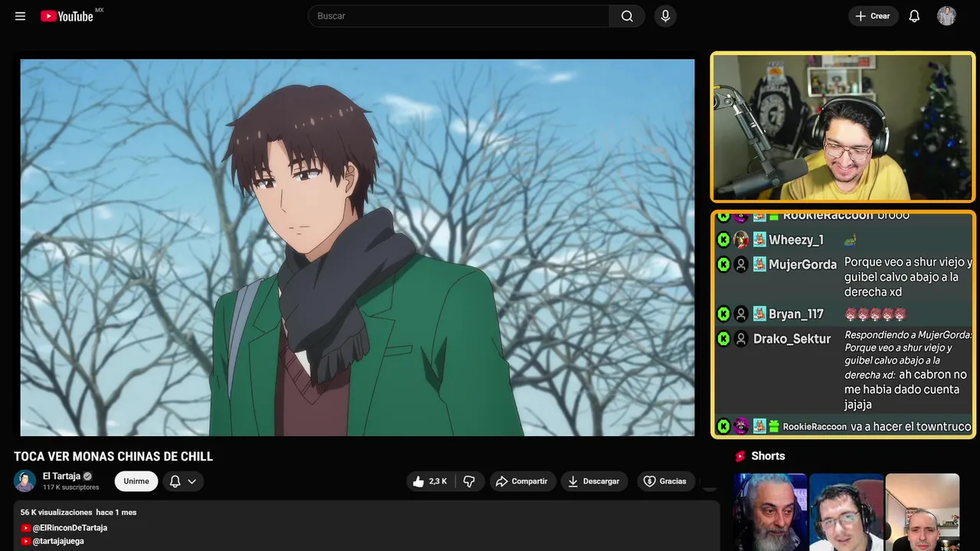The image size is (980, 551).
Task: Open the El Tartaja channel name link
Action: (x=61, y=476)
